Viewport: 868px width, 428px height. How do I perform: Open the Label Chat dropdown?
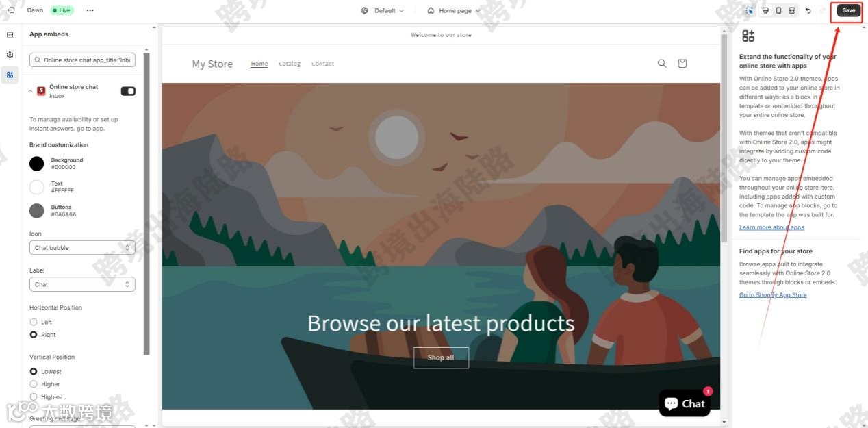click(x=82, y=284)
